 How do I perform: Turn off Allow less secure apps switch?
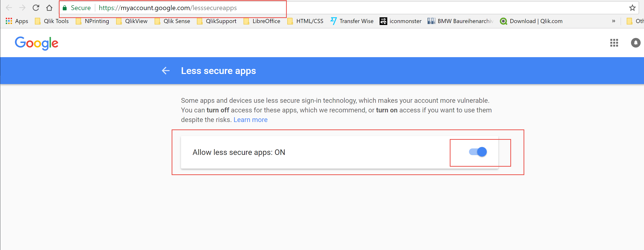pos(478,152)
